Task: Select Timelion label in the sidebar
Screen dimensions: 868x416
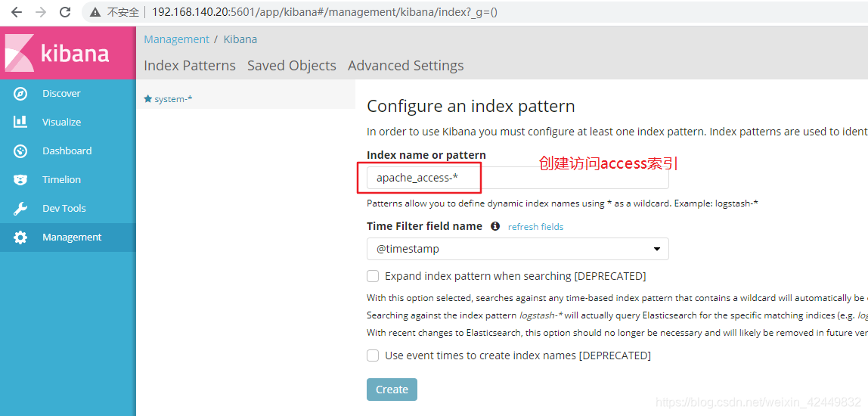Action: 61,179
